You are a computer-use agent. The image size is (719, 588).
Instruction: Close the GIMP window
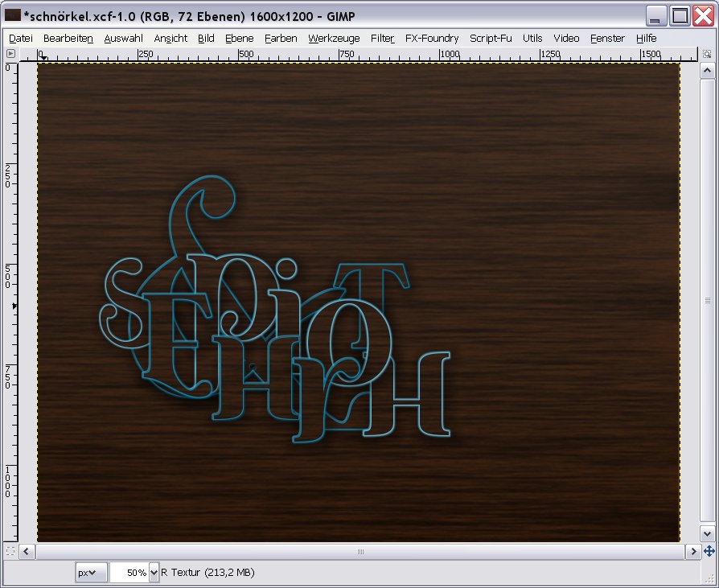click(703, 16)
